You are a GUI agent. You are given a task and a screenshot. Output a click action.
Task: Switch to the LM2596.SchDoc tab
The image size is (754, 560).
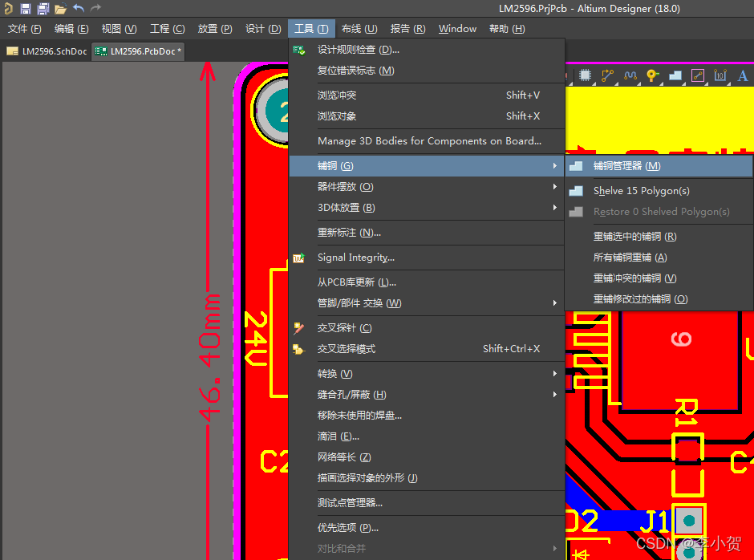tap(47, 51)
